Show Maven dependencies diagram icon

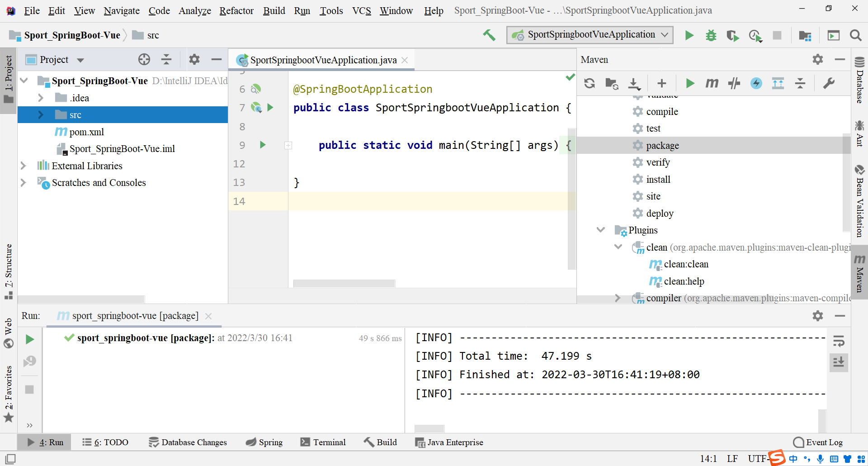click(x=778, y=83)
